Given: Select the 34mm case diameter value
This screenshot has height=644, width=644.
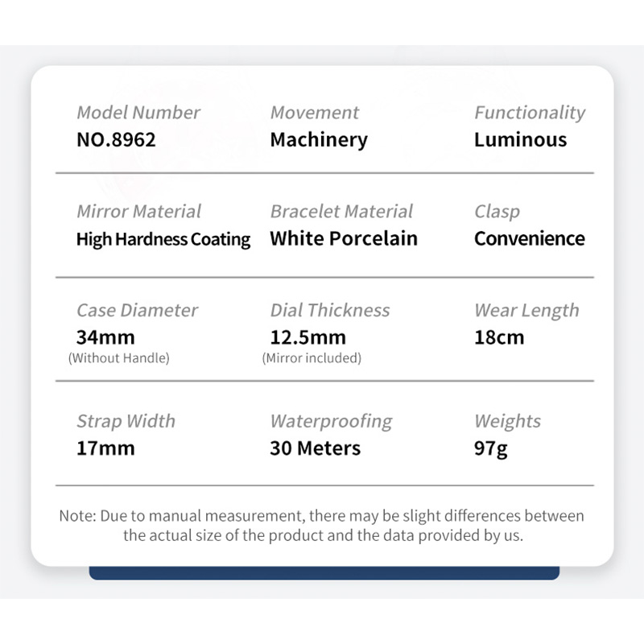Looking at the screenshot, I should click(105, 337).
